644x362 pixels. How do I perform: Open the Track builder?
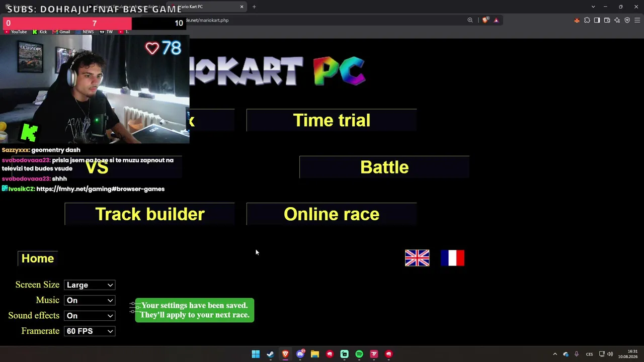149,214
